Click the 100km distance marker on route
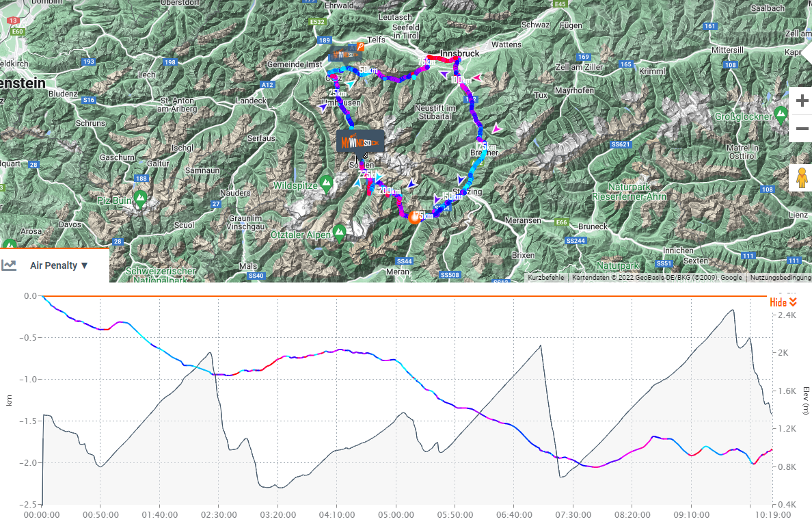Screen dimensions: 812x526 [461, 80]
